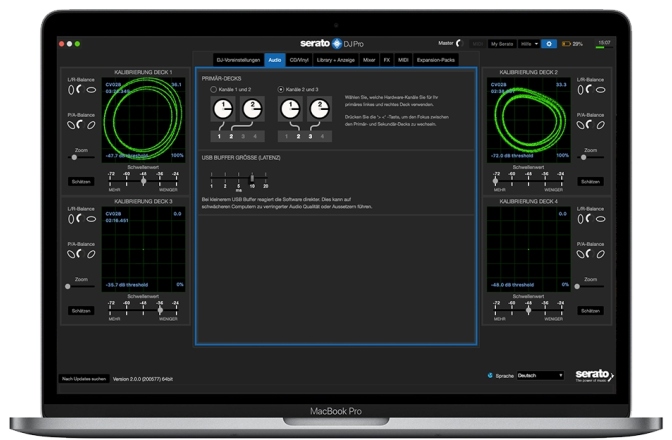Click the PRIMÄR-DECKS section heading
This screenshot has height=440, width=672.
(x=222, y=78)
